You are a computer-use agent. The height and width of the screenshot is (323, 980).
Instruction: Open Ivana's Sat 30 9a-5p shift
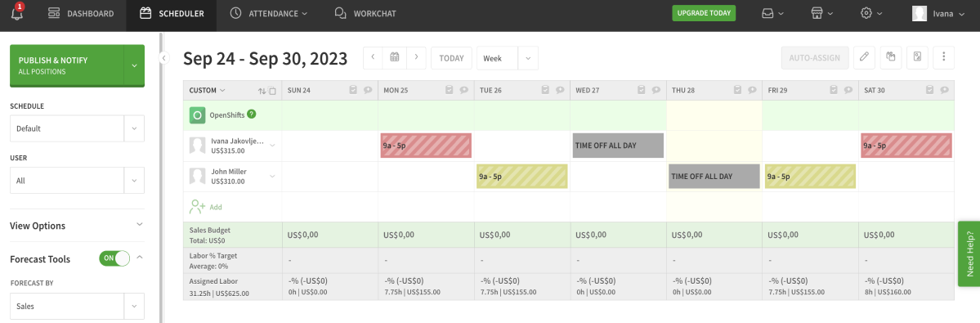(906, 145)
